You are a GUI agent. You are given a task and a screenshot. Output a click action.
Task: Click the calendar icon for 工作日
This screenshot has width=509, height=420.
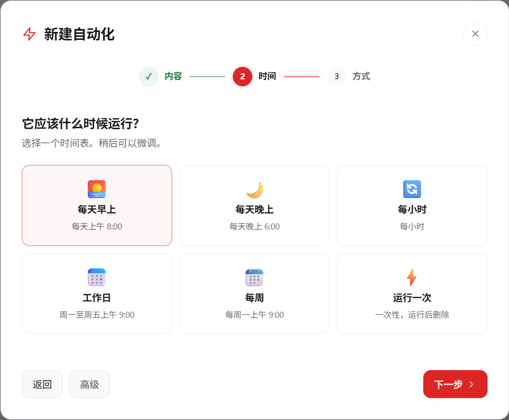coord(97,277)
